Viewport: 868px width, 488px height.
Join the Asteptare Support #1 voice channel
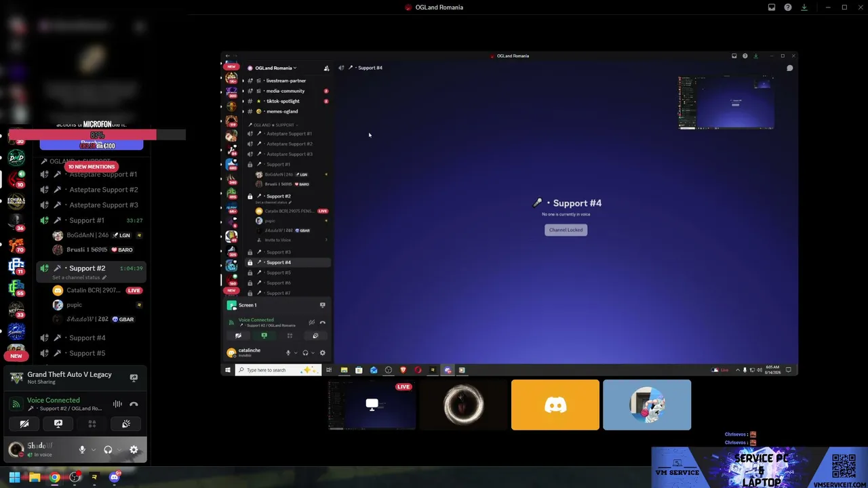(x=92, y=174)
